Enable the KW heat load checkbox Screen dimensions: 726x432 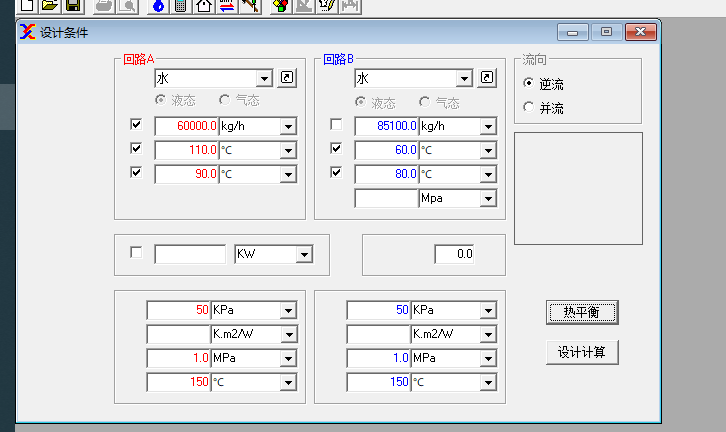pyautogui.click(x=136, y=252)
